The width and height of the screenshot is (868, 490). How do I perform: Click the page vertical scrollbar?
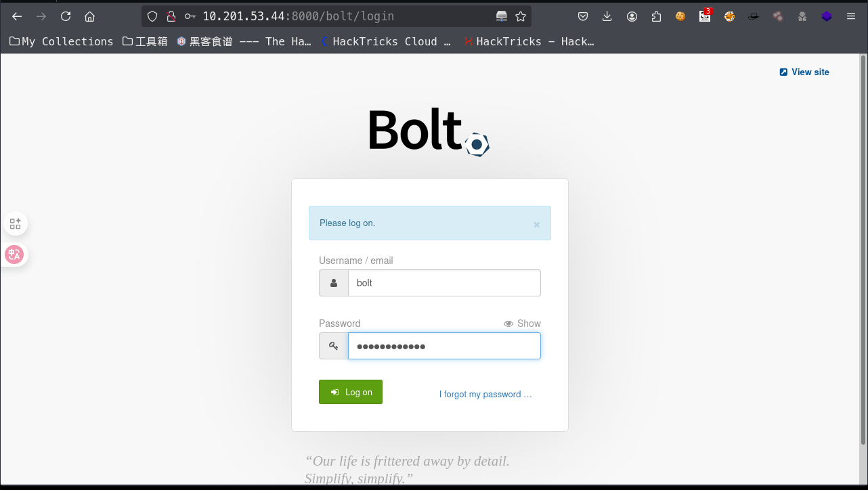tap(863, 250)
